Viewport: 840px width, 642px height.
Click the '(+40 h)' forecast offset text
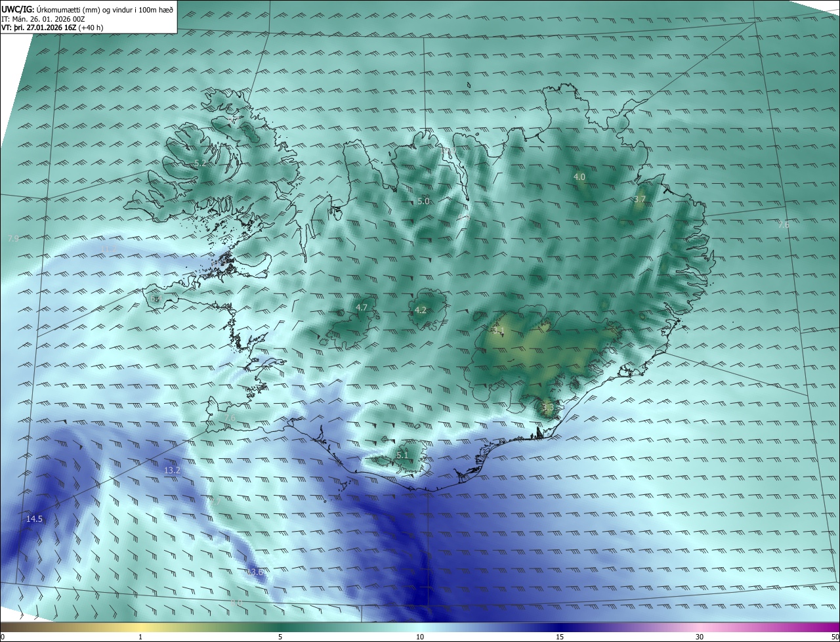click(91, 28)
